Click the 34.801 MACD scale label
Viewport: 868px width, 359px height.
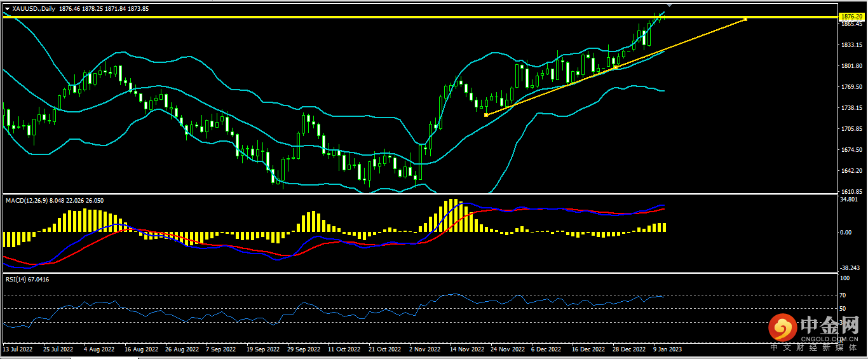tap(848, 200)
